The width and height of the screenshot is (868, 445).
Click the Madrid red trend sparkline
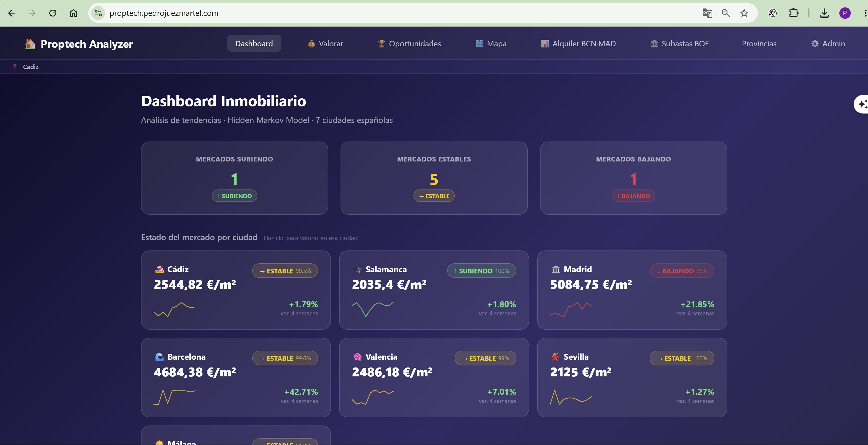click(571, 309)
